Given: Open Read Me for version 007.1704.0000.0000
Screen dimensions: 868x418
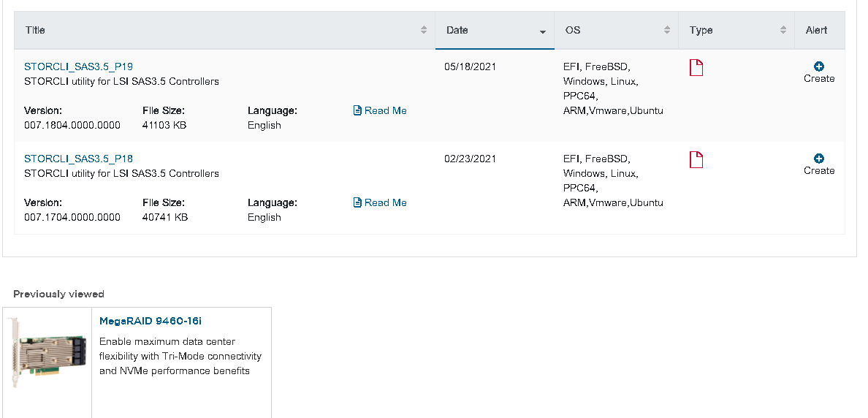Looking at the screenshot, I should [380, 202].
